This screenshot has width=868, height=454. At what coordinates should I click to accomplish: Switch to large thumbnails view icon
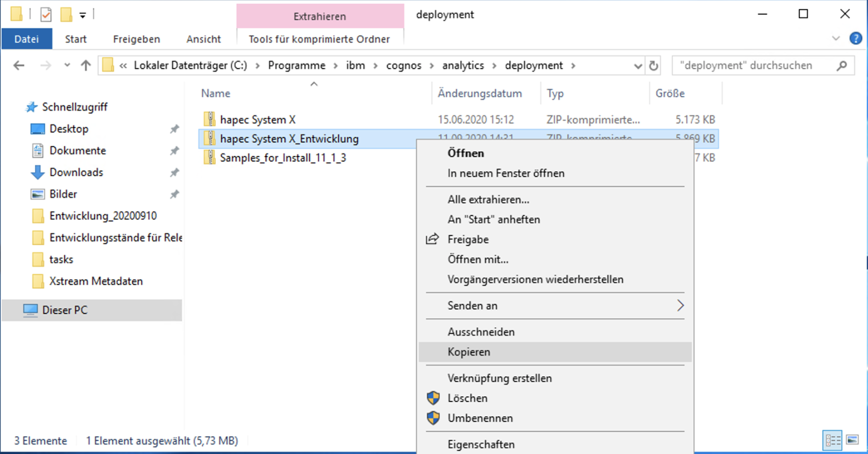click(x=852, y=440)
